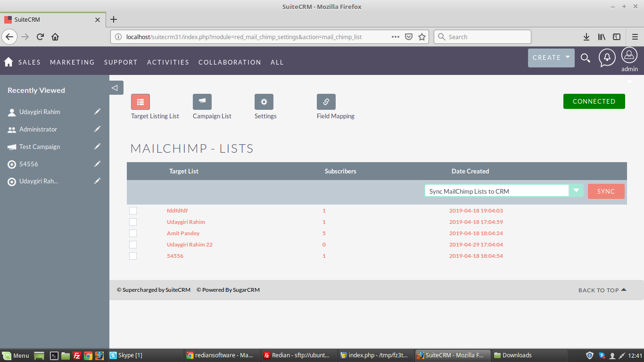Screen dimensions: 644x362
Task: Click the Firefox search field
Action: (482, 37)
